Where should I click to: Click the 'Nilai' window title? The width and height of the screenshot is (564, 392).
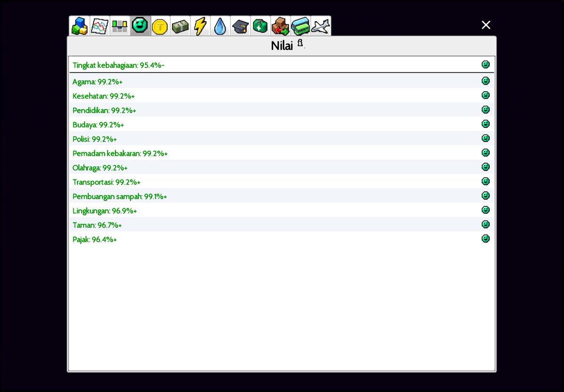[282, 46]
